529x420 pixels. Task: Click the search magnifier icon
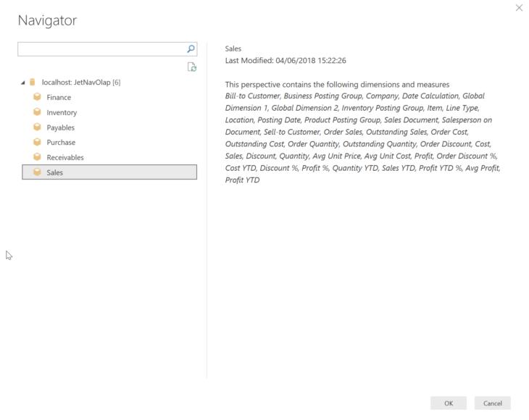(x=191, y=49)
